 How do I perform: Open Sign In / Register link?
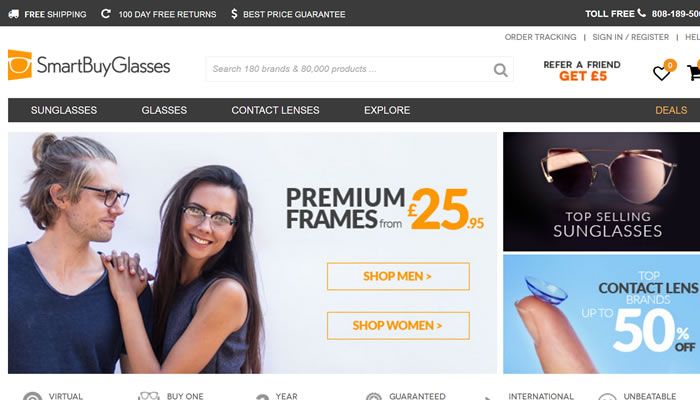pos(630,37)
